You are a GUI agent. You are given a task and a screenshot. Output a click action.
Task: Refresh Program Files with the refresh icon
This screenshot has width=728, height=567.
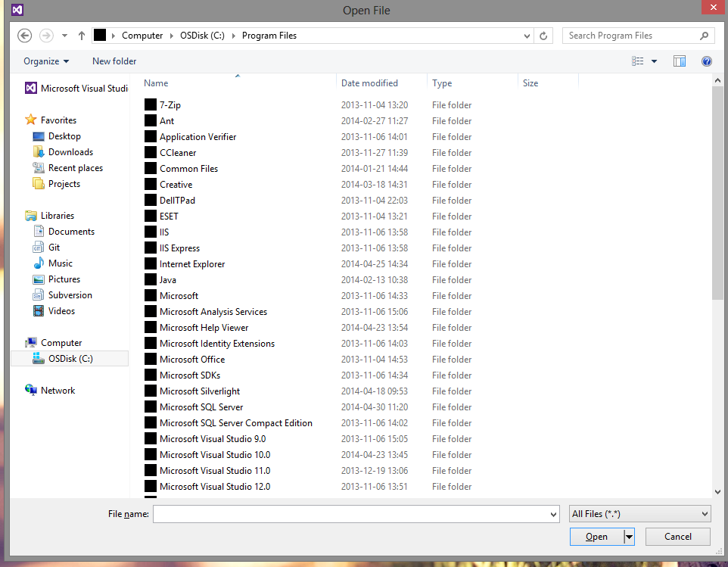[543, 35]
